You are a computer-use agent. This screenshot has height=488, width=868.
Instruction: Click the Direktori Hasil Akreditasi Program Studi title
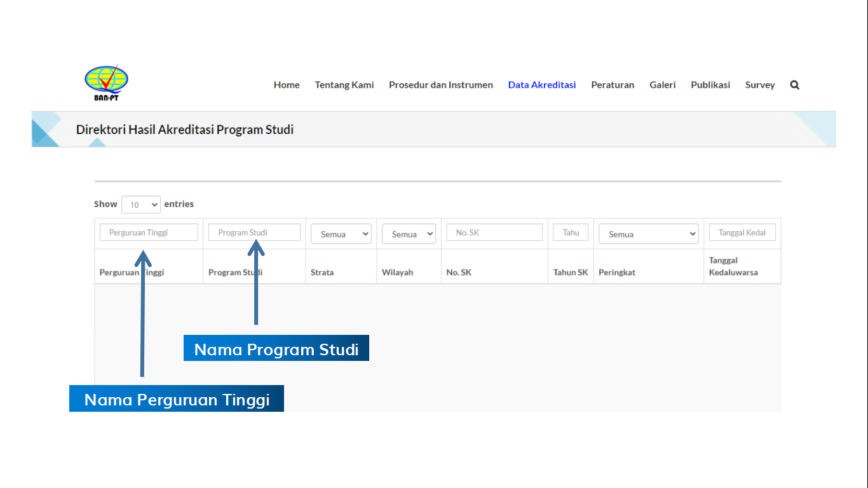coord(185,130)
